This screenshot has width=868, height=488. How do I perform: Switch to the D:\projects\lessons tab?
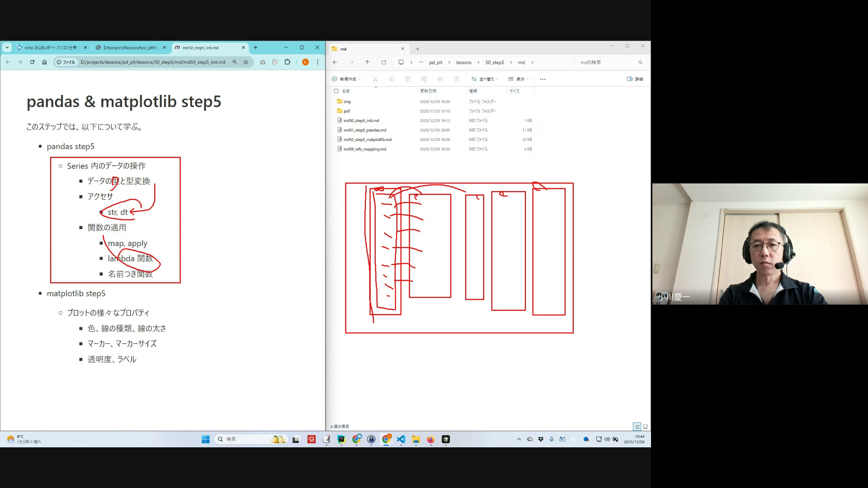point(129,47)
